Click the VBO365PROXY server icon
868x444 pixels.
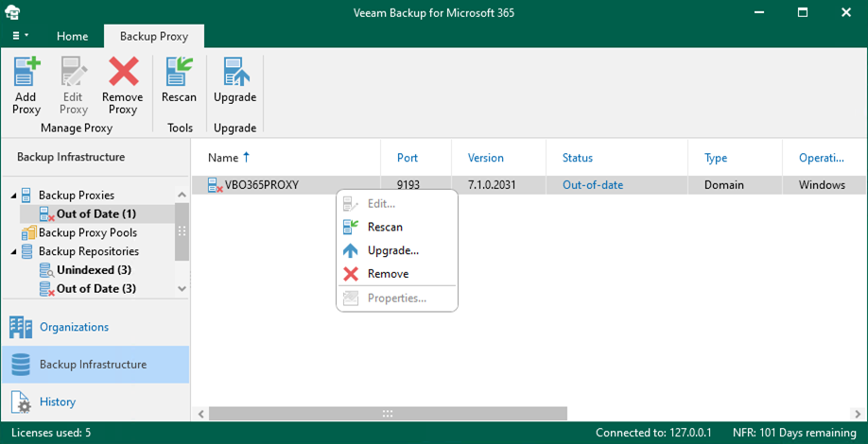tap(215, 185)
